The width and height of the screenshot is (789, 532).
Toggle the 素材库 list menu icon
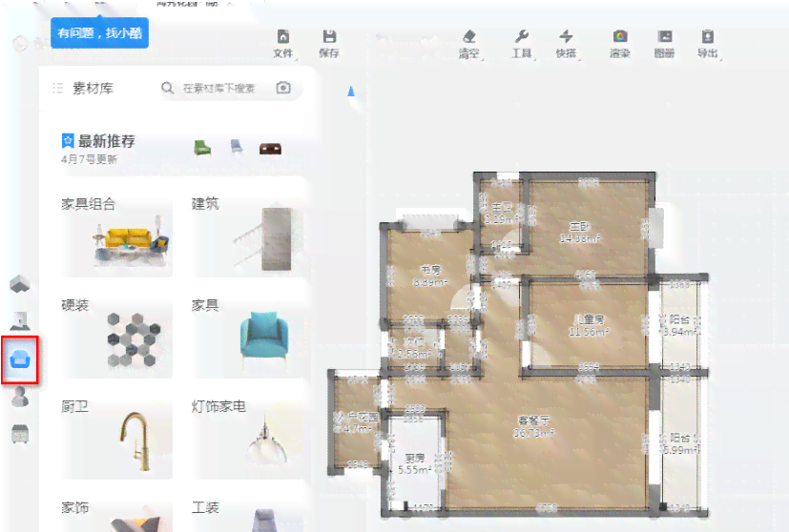(58, 88)
